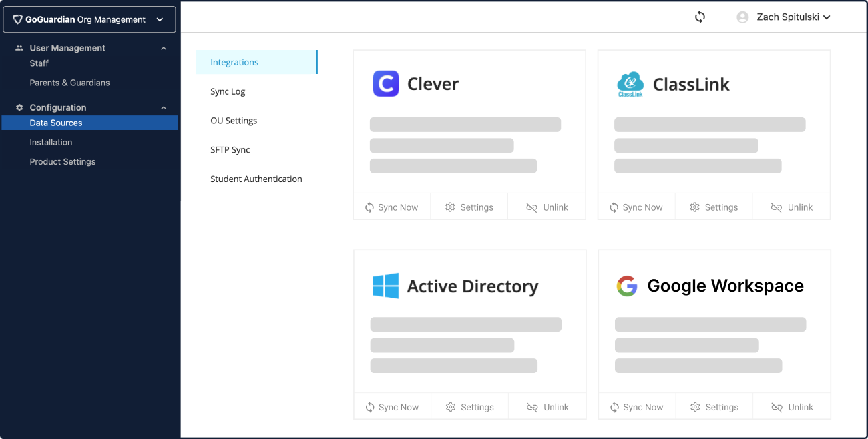The height and width of the screenshot is (439, 868).
Task: Click the Google Workspace G logo
Action: (x=627, y=286)
